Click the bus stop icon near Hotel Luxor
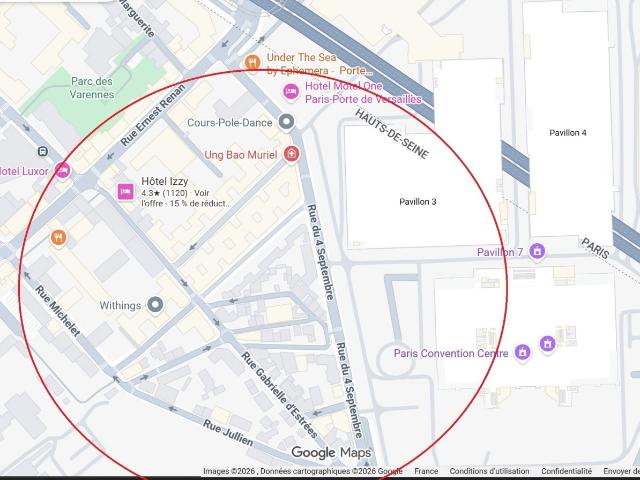 click(x=42, y=152)
